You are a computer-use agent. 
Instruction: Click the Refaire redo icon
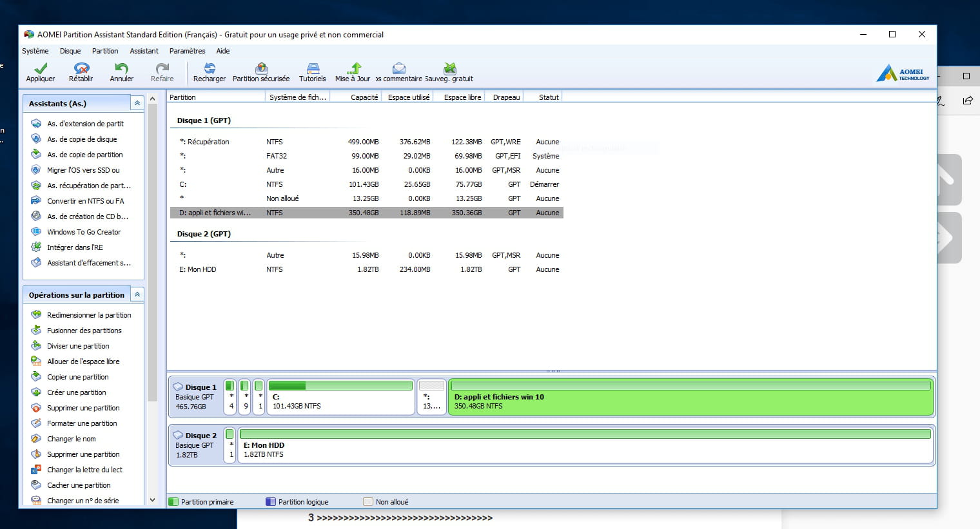pyautogui.click(x=162, y=68)
